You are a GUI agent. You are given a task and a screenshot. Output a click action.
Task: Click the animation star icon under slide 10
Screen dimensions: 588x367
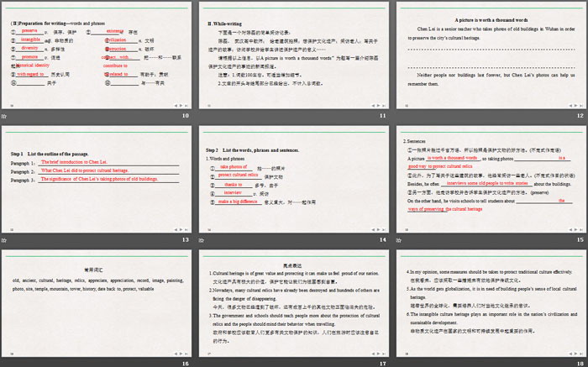(x=6, y=115)
